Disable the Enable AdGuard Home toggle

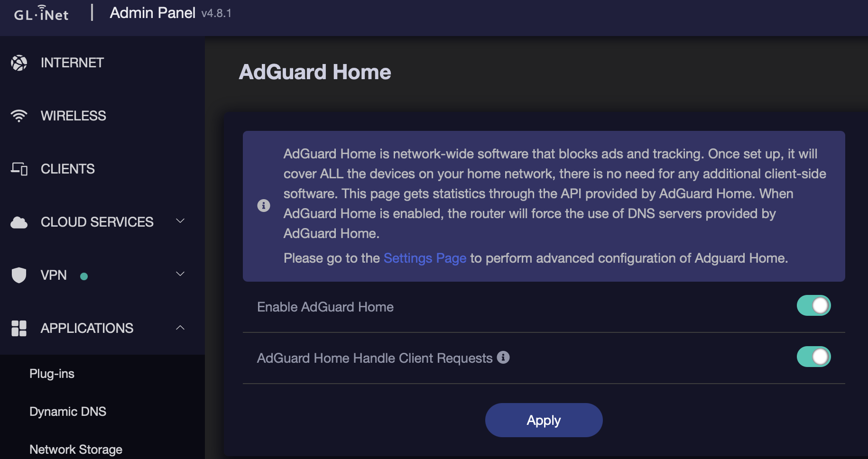(813, 306)
